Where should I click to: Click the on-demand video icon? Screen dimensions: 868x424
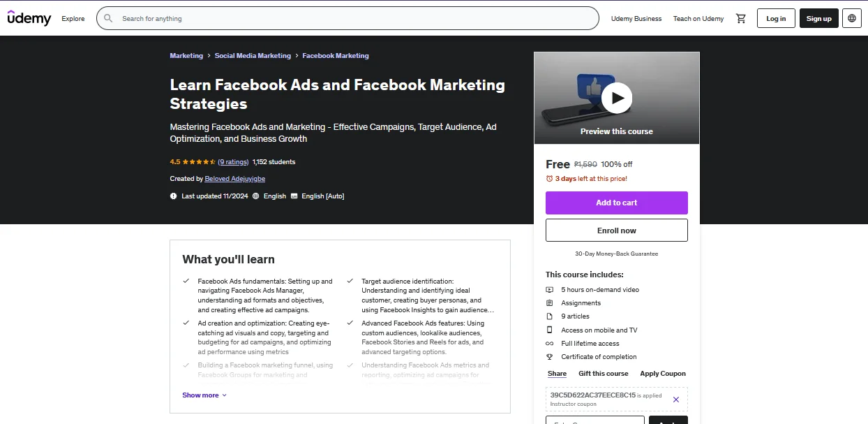point(550,290)
